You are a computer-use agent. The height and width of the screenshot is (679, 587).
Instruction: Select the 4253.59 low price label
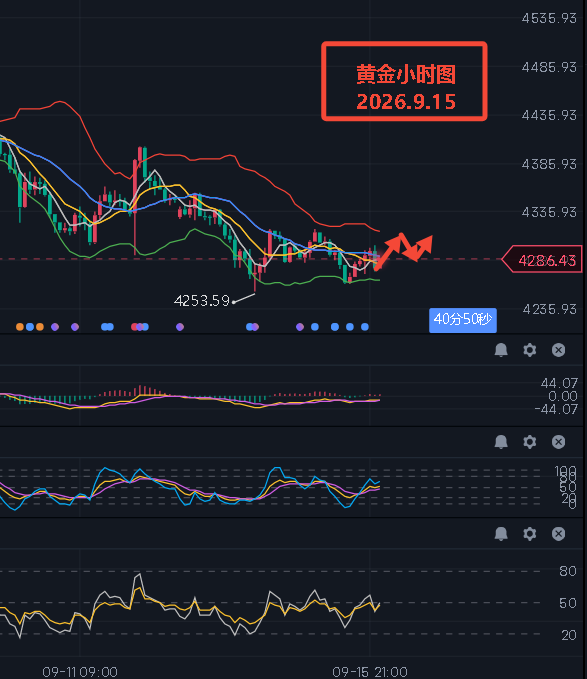[201, 301]
